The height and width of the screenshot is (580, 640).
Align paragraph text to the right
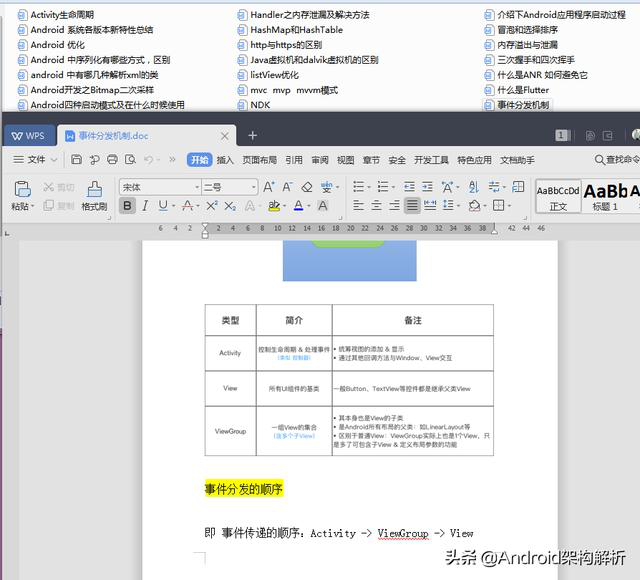[394, 205]
